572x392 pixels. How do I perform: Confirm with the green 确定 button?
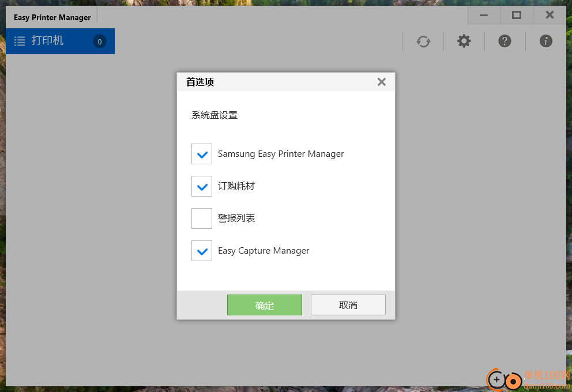pos(265,305)
